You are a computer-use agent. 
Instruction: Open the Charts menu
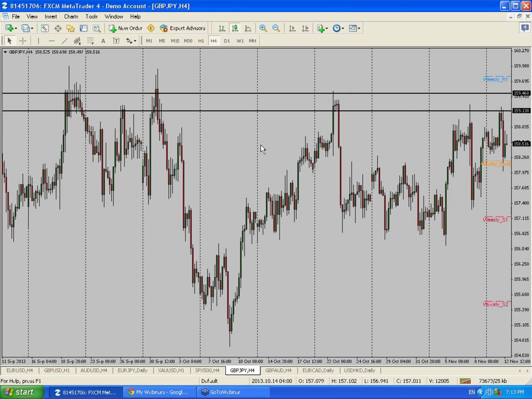pyautogui.click(x=71, y=17)
